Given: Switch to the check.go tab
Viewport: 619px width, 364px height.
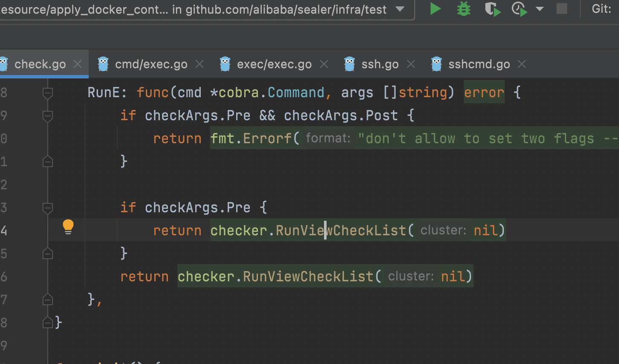Looking at the screenshot, I should [40, 64].
